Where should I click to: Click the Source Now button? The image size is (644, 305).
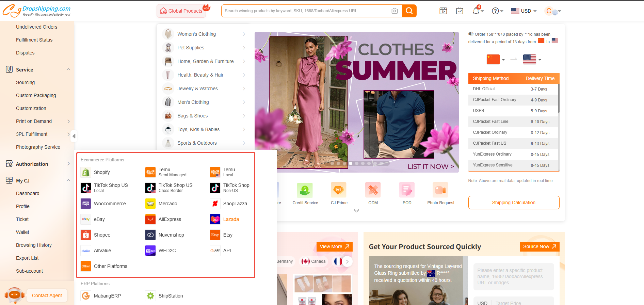click(539, 246)
